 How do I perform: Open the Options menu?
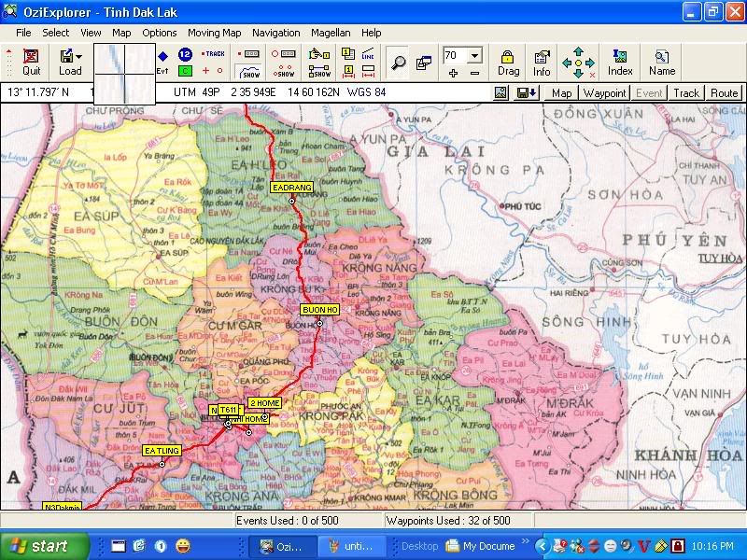(159, 33)
